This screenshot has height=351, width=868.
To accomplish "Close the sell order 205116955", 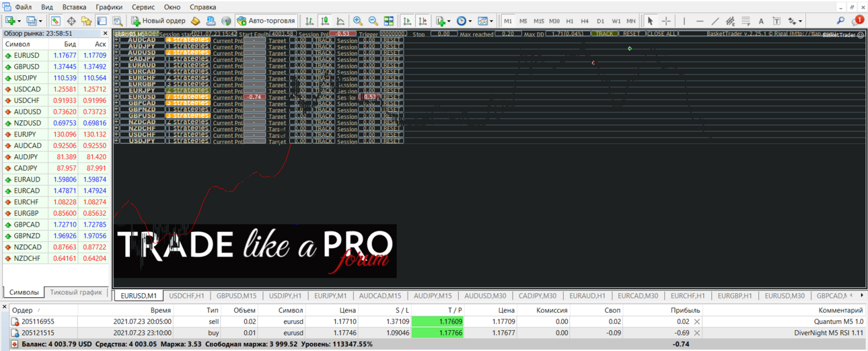I will 697,322.
